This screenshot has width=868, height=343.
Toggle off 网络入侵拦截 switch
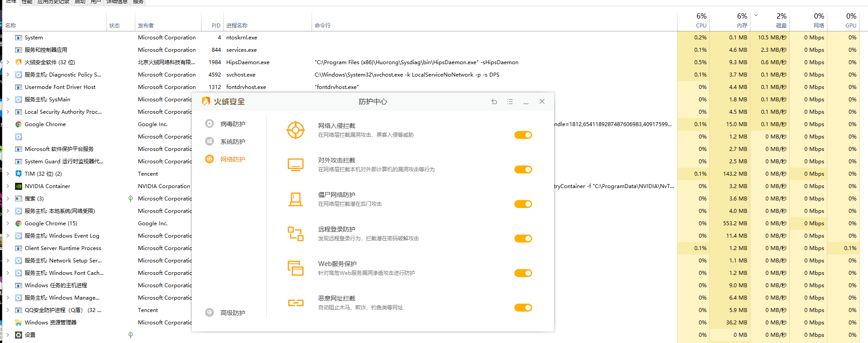tap(523, 135)
